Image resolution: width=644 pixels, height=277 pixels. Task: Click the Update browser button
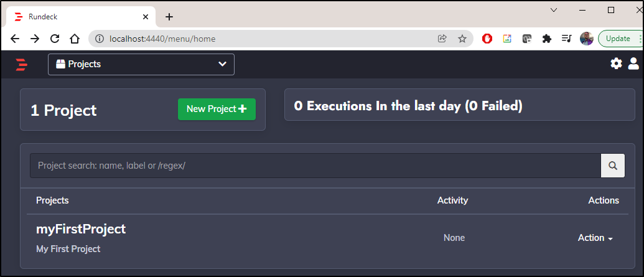point(618,39)
